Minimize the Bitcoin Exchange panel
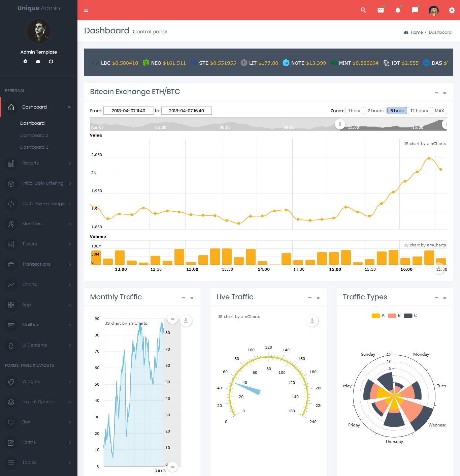The width and height of the screenshot is (460, 476). [436, 93]
